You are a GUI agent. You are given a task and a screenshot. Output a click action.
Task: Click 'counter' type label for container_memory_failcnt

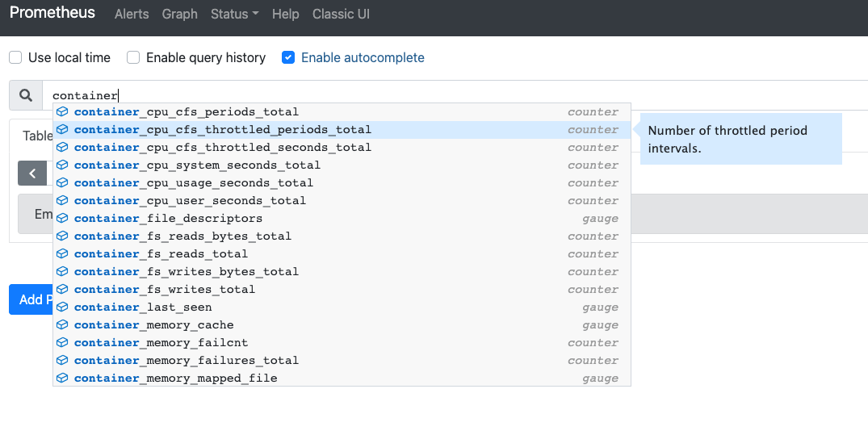(x=593, y=342)
